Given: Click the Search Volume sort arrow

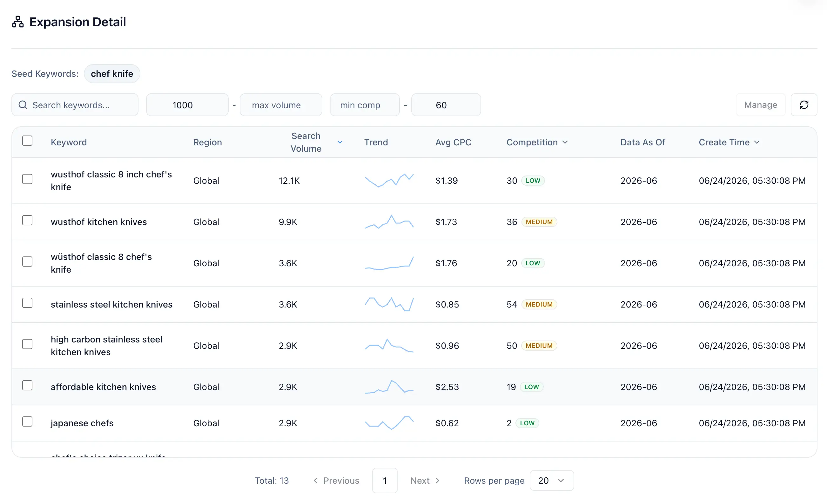Looking at the screenshot, I should point(340,142).
